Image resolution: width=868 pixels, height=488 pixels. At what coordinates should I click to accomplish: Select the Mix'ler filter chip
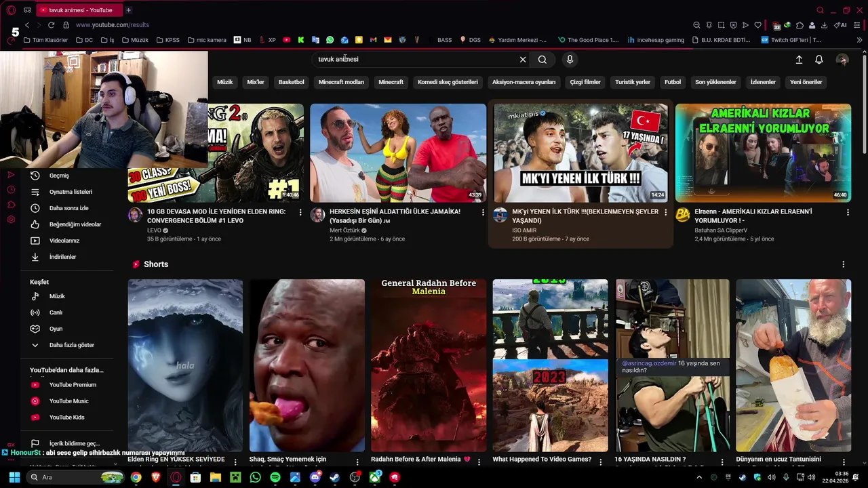click(x=256, y=82)
